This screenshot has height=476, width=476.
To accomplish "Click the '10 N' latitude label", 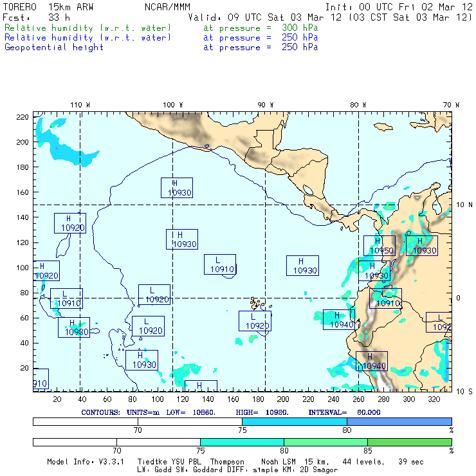I will tap(464, 205).
